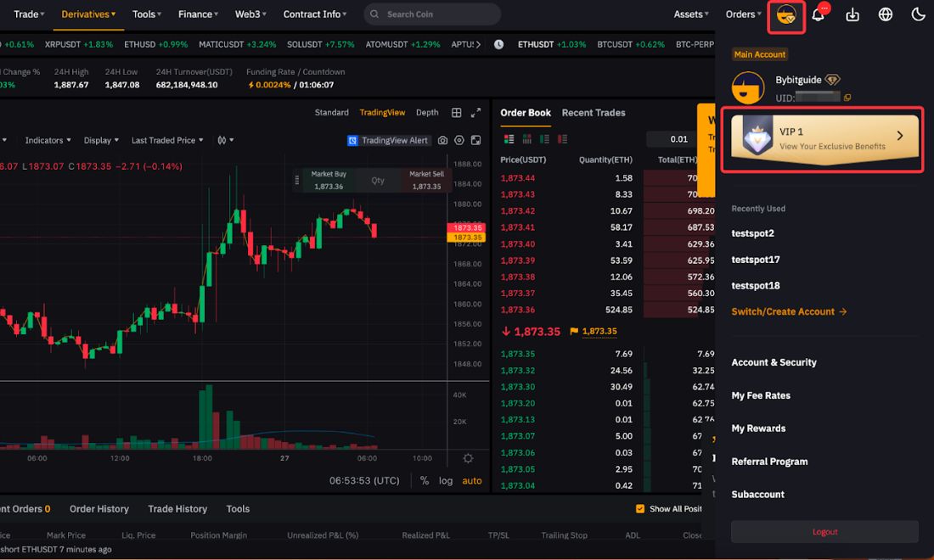Take a chart screenshot with camera icon
Screen dimensions: 934x560
(x=442, y=141)
